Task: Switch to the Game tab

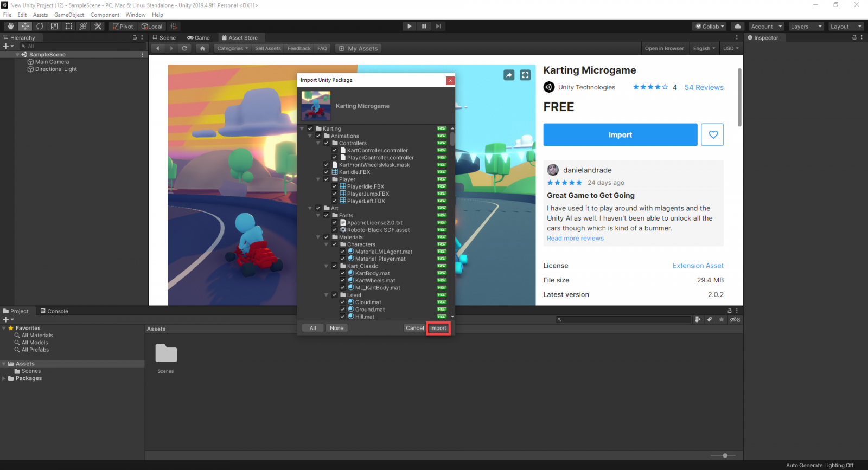Action: tap(199, 37)
